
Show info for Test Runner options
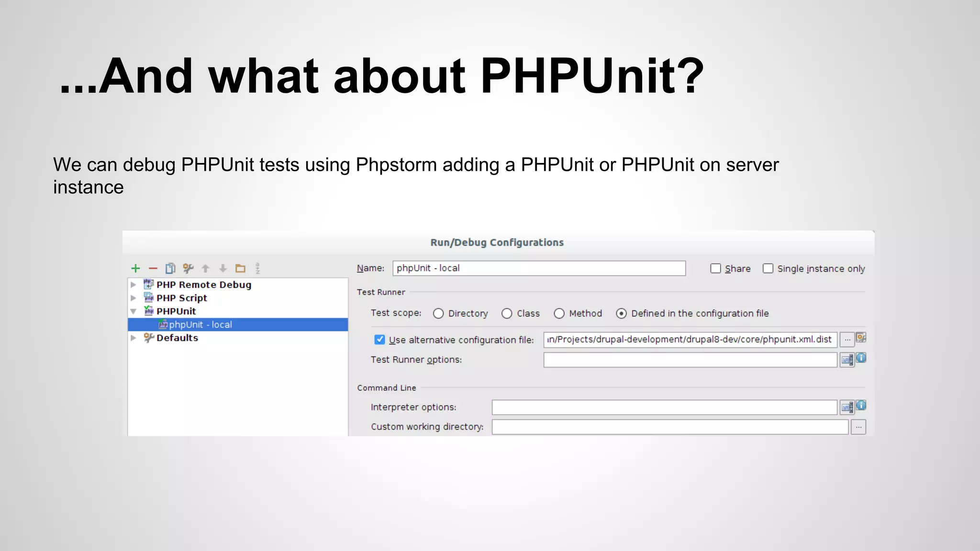click(861, 357)
